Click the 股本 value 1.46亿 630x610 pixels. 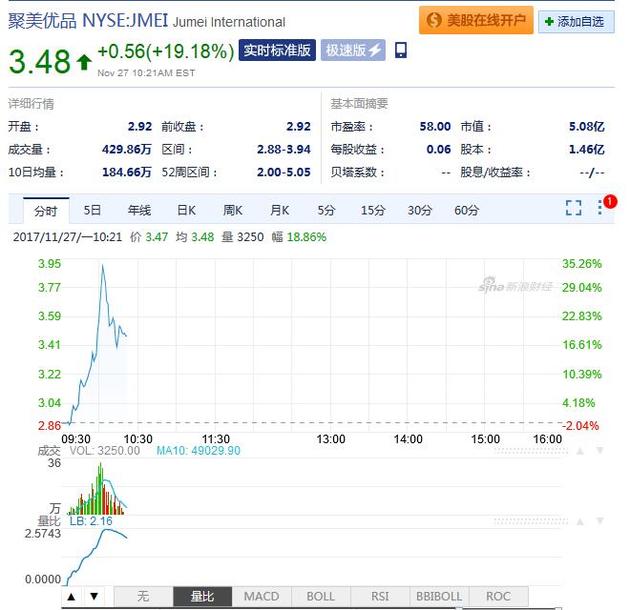coord(587,149)
